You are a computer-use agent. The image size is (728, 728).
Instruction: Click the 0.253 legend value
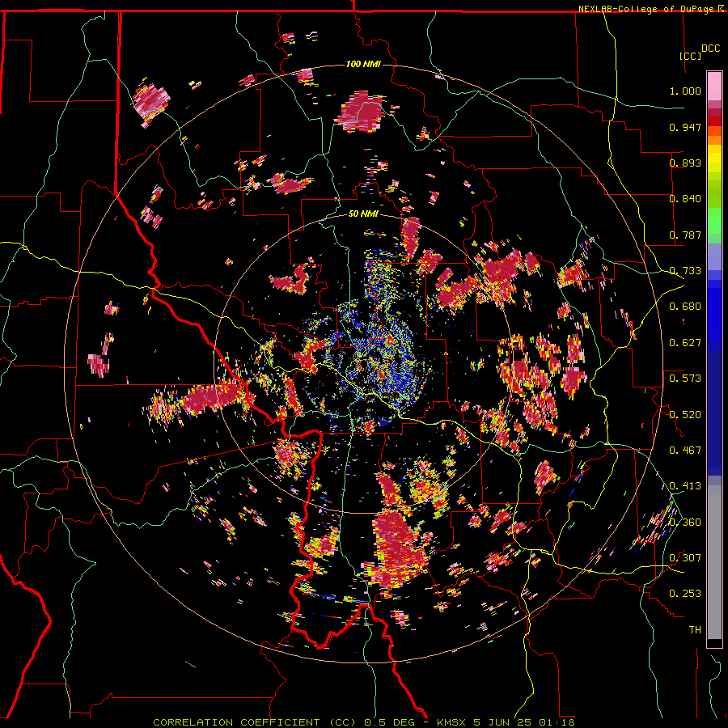[685, 594]
